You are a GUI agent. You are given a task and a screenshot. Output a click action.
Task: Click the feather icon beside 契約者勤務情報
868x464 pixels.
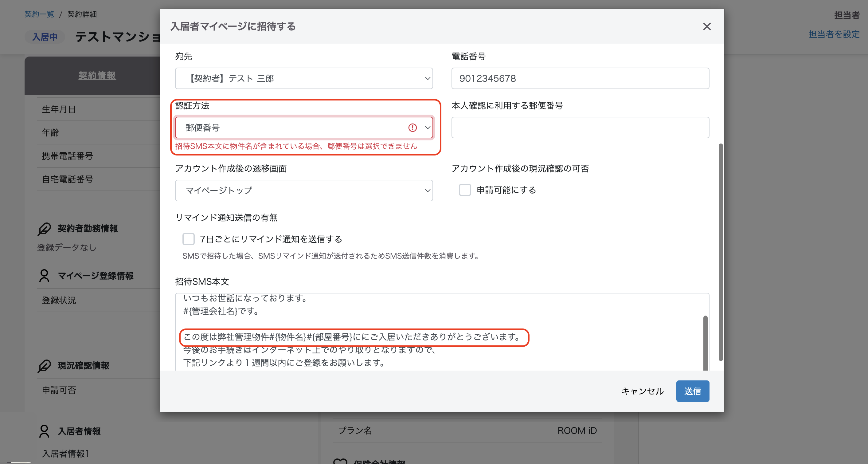(44, 229)
